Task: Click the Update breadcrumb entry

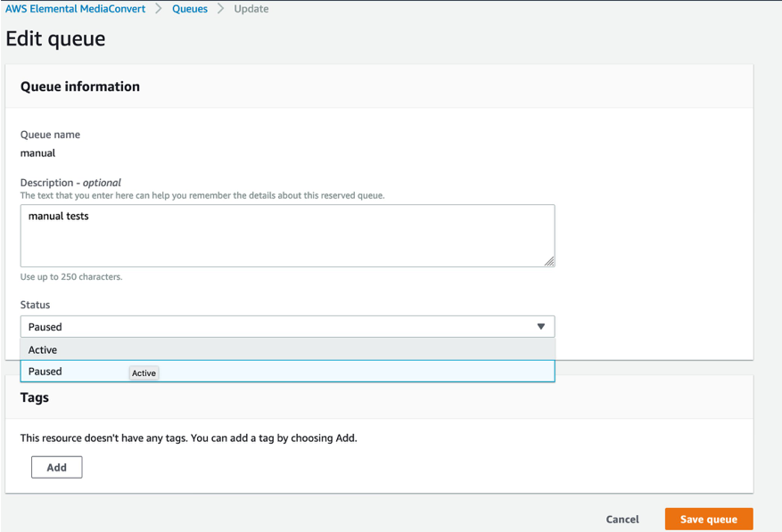Action: (251, 9)
